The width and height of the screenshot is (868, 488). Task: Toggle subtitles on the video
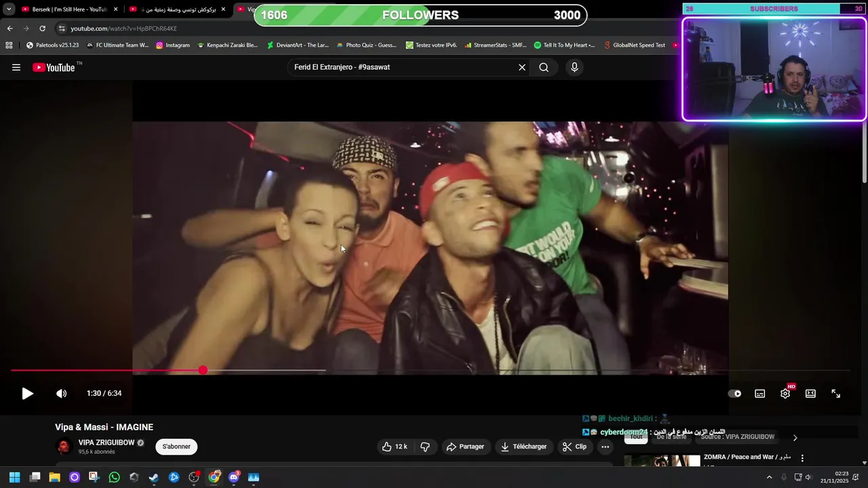pyautogui.click(x=760, y=393)
